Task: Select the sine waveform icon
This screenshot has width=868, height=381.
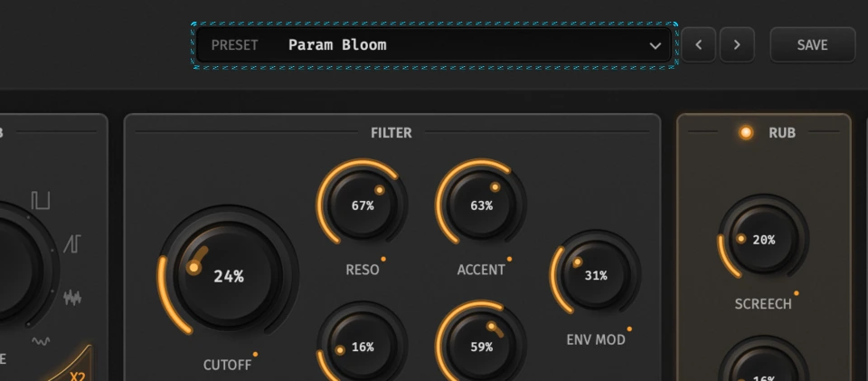Action: 41,341
